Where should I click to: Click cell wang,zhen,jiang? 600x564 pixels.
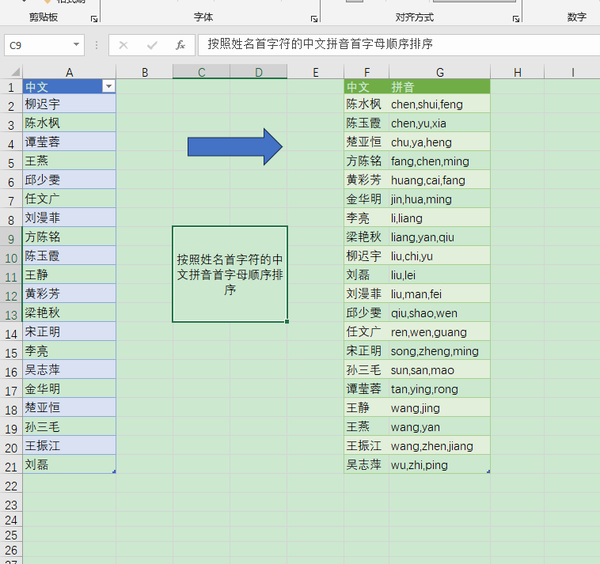[x=440, y=445]
